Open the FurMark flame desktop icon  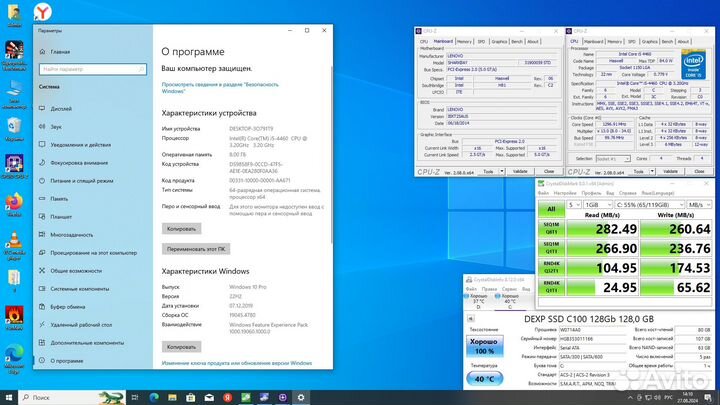[14, 318]
